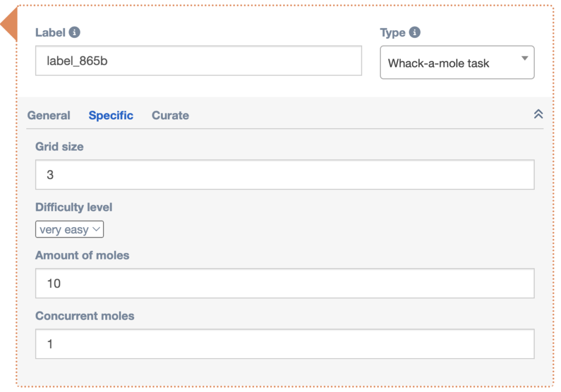Collapse the settings panel with double chevron
561x392 pixels.
point(538,114)
